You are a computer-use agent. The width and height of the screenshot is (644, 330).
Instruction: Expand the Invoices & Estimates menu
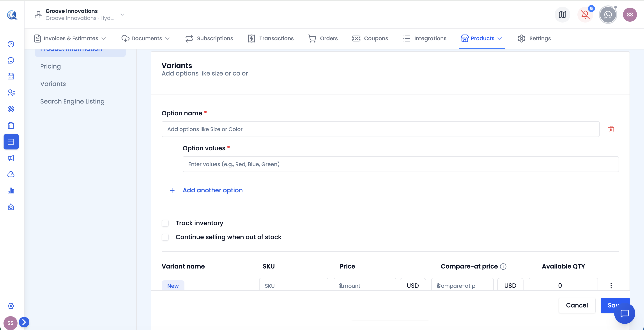pyautogui.click(x=70, y=39)
